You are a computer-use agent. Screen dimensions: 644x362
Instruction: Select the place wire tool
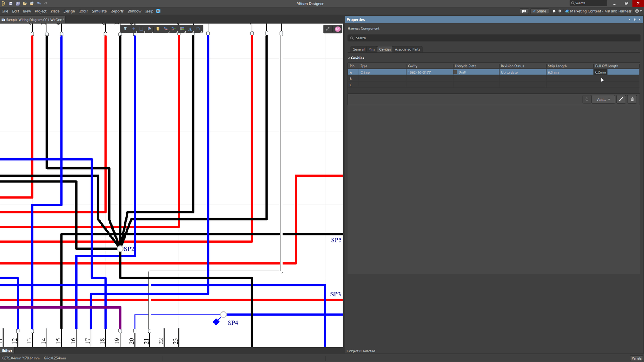click(x=165, y=29)
